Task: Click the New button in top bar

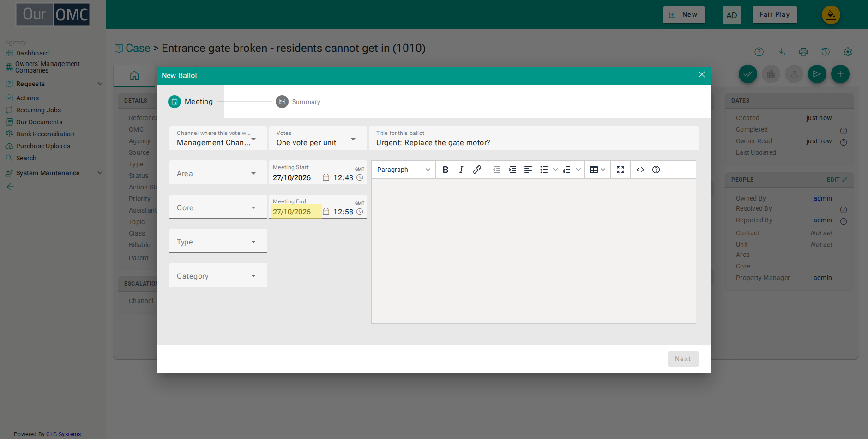Action: coord(684,15)
